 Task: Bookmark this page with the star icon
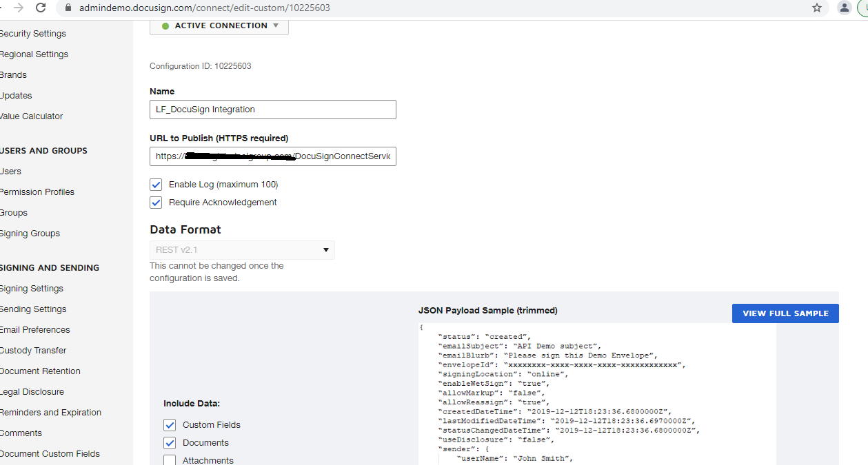pyautogui.click(x=817, y=8)
